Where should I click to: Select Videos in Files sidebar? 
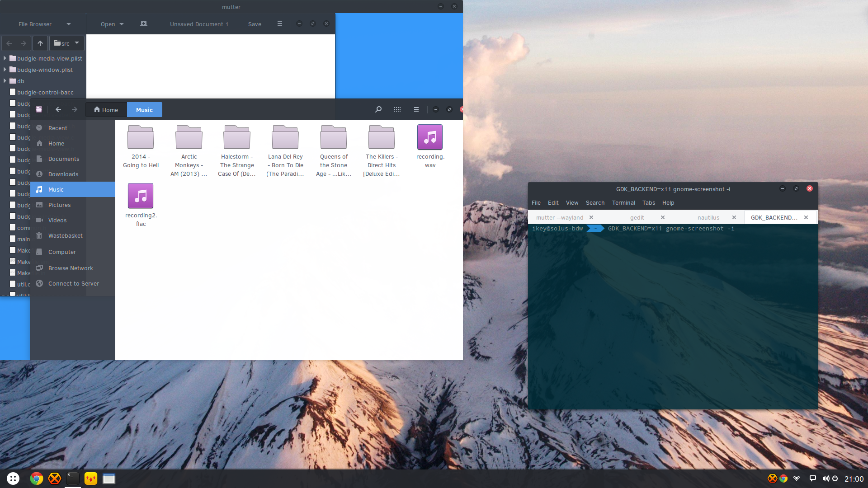[x=73, y=220]
